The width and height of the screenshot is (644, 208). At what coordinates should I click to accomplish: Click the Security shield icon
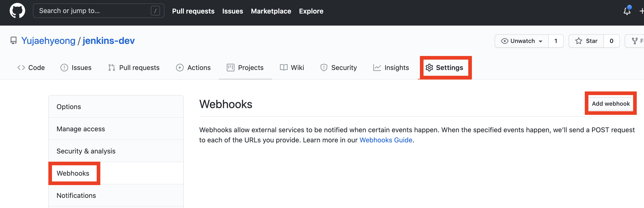pos(324,68)
